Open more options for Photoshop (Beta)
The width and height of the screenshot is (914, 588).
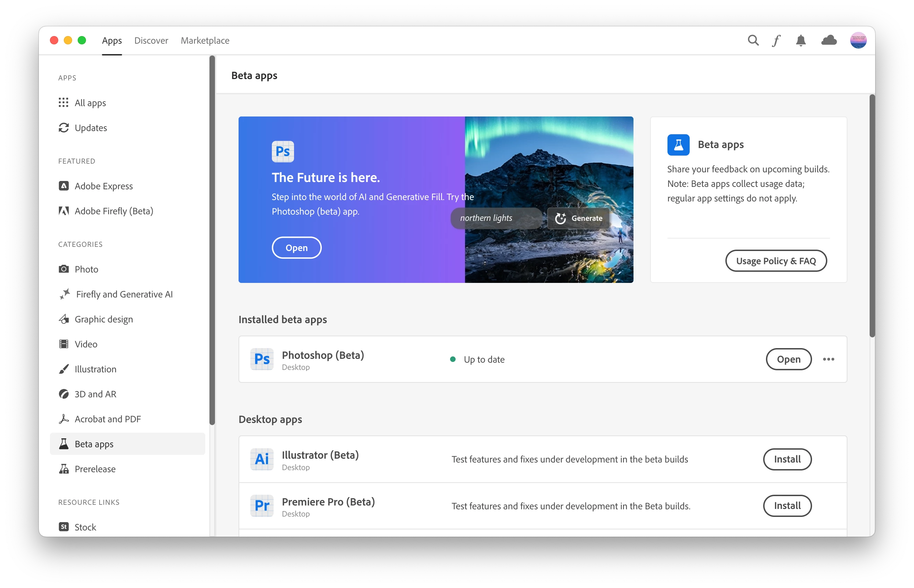[x=828, y=359]
